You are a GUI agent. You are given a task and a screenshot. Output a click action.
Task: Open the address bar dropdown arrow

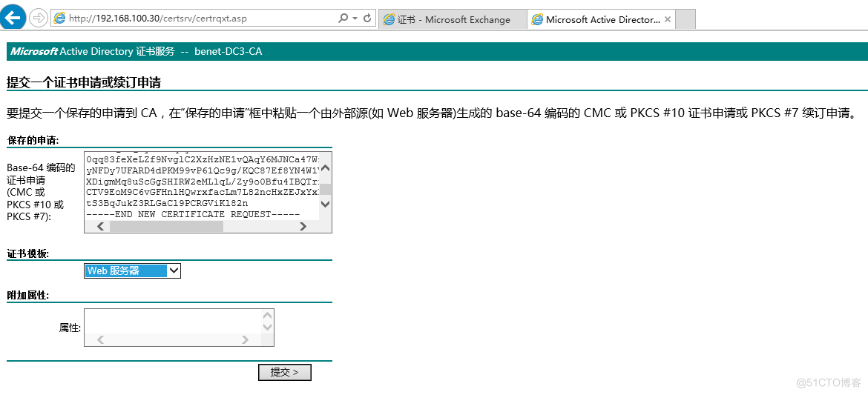pyautogui.click(x=355, y=19)
